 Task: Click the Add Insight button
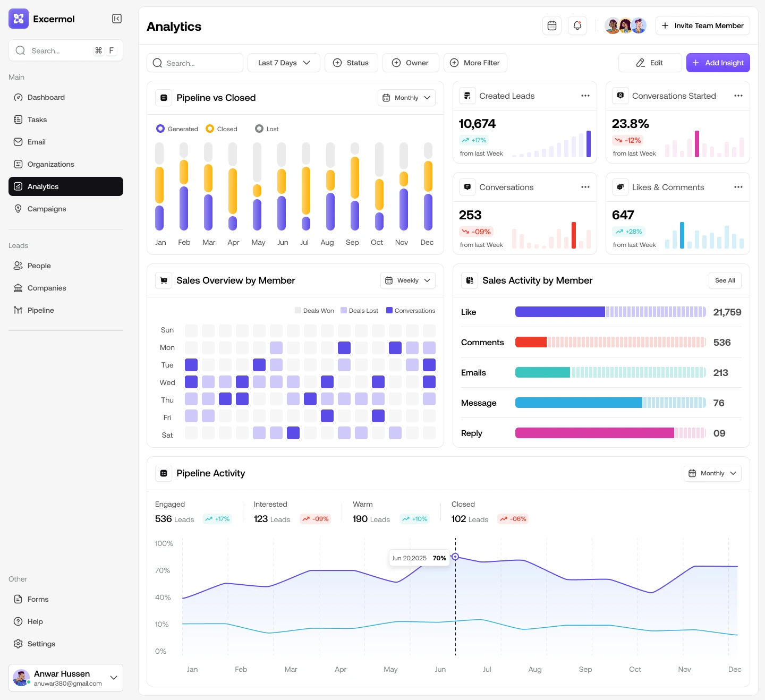[718, 63]
